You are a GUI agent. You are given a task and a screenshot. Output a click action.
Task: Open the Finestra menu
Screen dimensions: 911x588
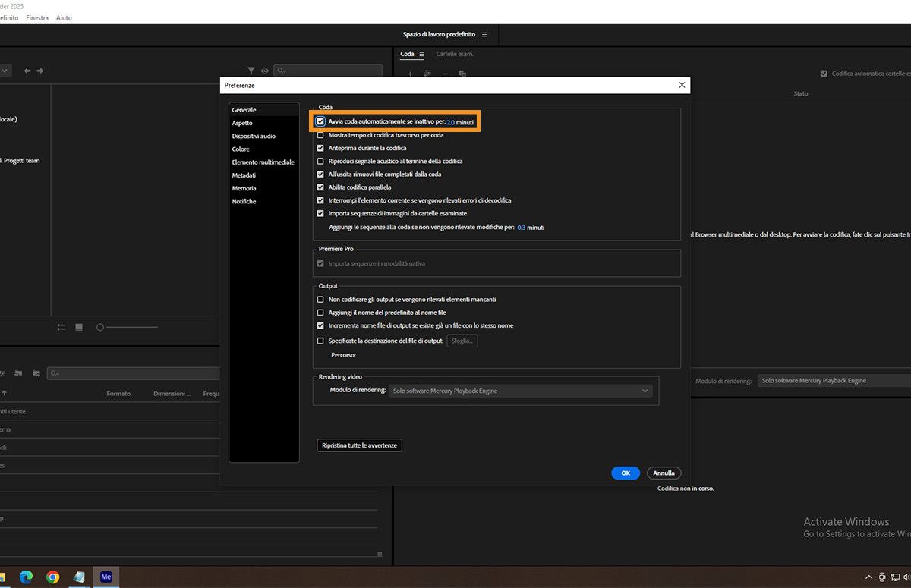pyautogui.click(x=37, y=17)
